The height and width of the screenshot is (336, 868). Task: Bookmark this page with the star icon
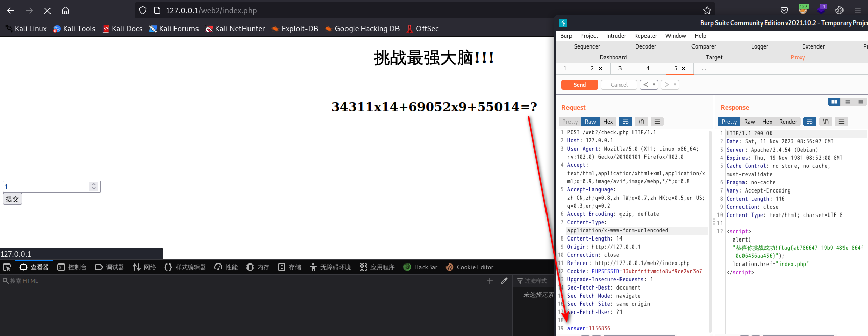707,10
